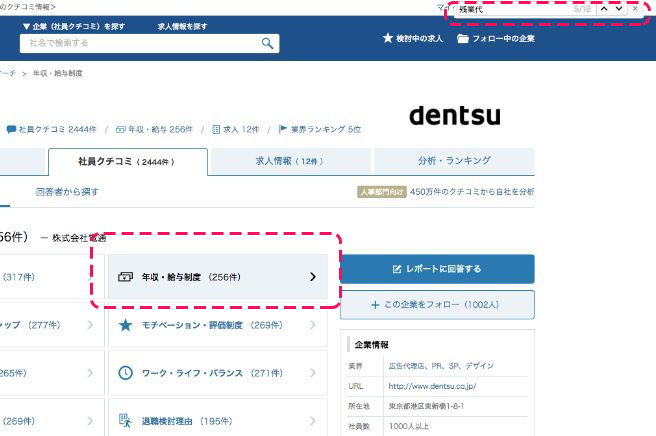The image size is (656, 436).
Task: Click the folder icon beside フォロー中の企業
Action: click(463, 38)
